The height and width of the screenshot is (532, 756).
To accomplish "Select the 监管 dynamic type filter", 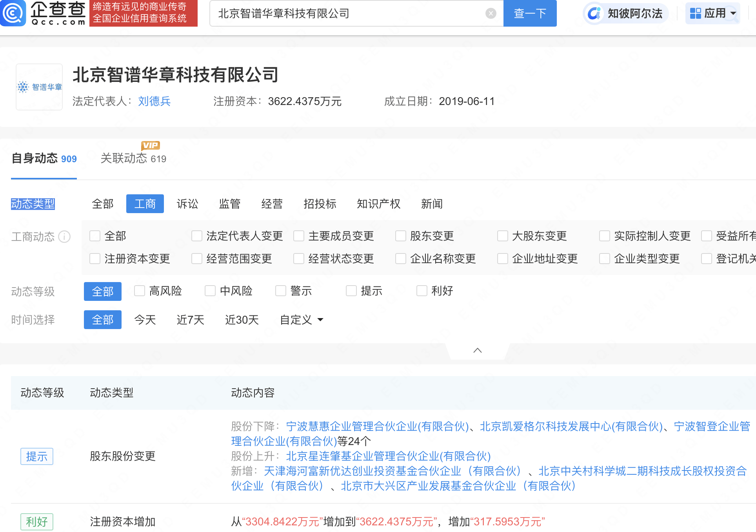I will pos(230,204).
